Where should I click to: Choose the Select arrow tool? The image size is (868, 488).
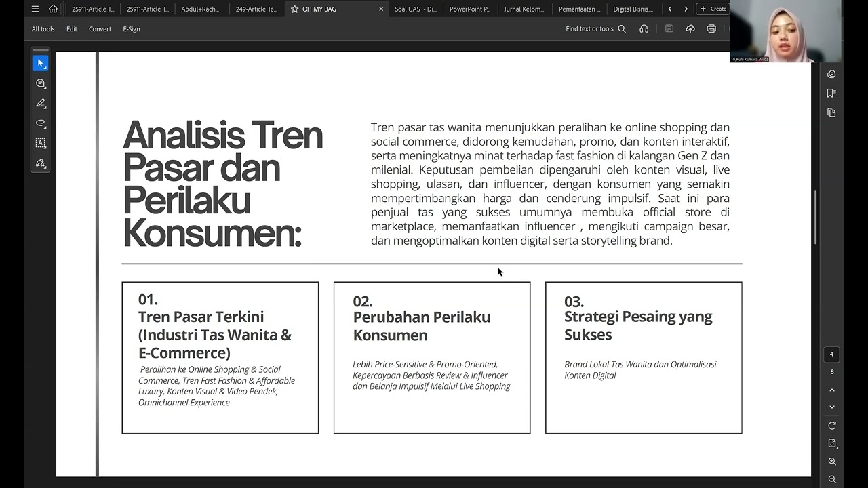pos(41,63)
